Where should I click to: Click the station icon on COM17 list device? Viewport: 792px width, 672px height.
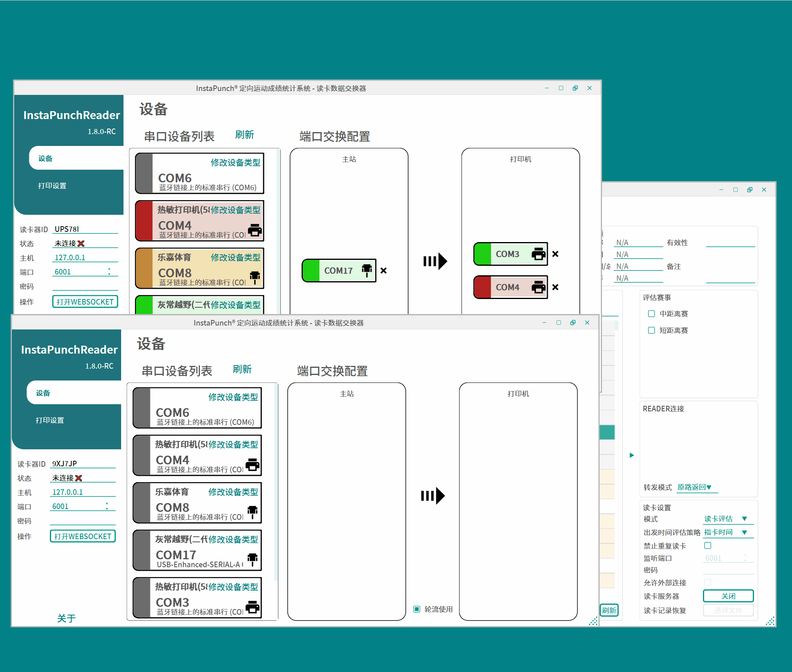pyautogui.click(x=252, y=559)
